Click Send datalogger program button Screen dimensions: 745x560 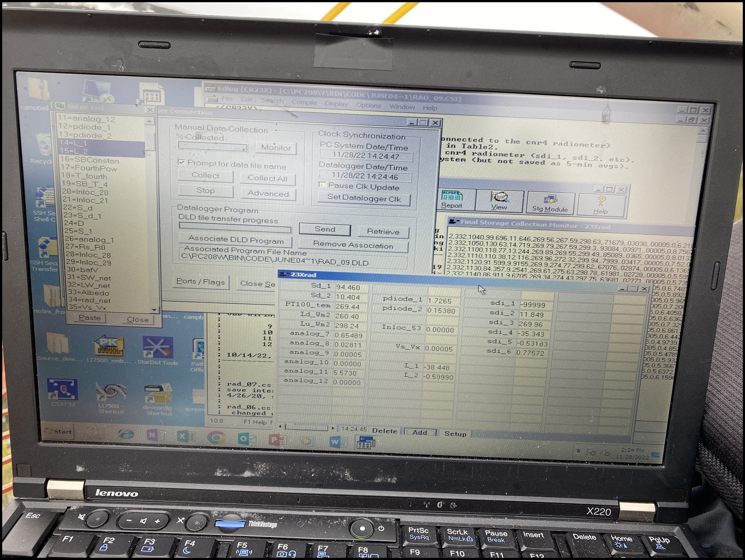[x=325, y=229]
